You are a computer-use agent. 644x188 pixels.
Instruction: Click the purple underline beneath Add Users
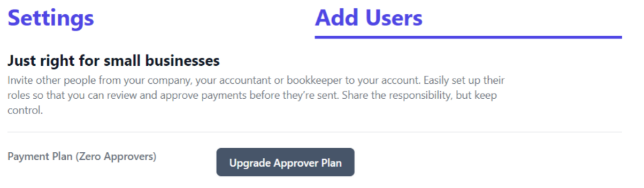(x=468, y=37)
